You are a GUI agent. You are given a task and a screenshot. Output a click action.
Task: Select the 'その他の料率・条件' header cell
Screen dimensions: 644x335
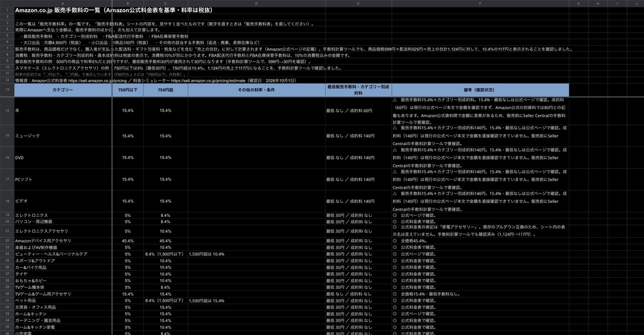click(x=257, y=90)
